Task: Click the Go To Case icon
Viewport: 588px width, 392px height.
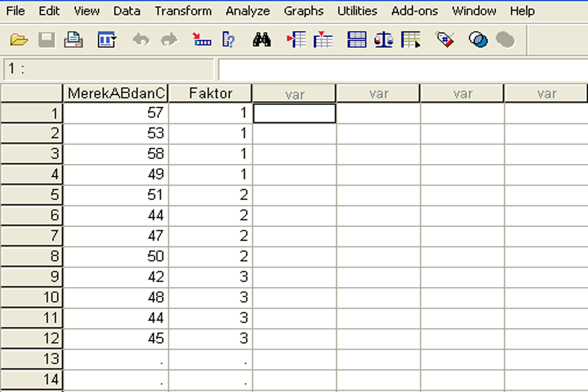Action: 201,39
